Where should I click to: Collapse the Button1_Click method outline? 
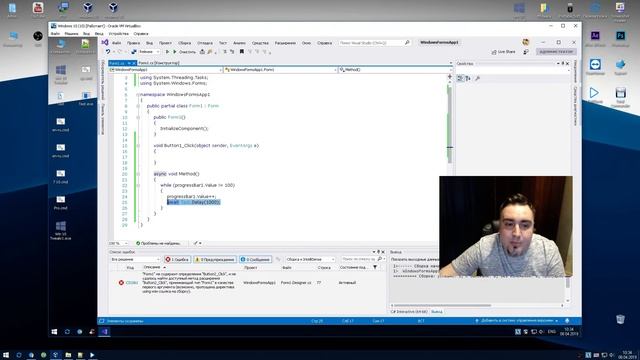138,145
